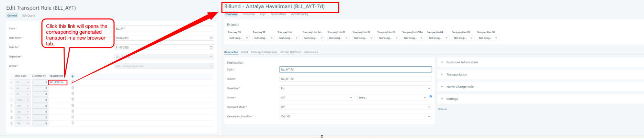This screenshot has width=644, height=138.
Task: Click the Open all link
Action: click(x=442, y=109)
